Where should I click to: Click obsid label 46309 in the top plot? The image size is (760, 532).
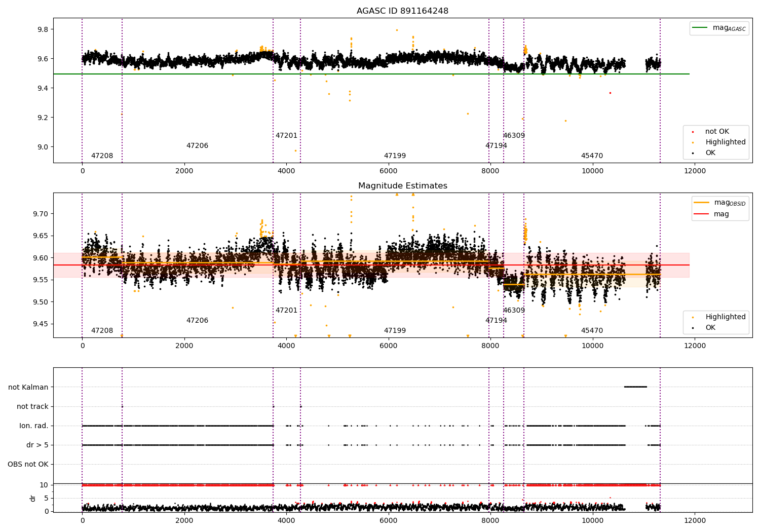[x=514, y=136]
